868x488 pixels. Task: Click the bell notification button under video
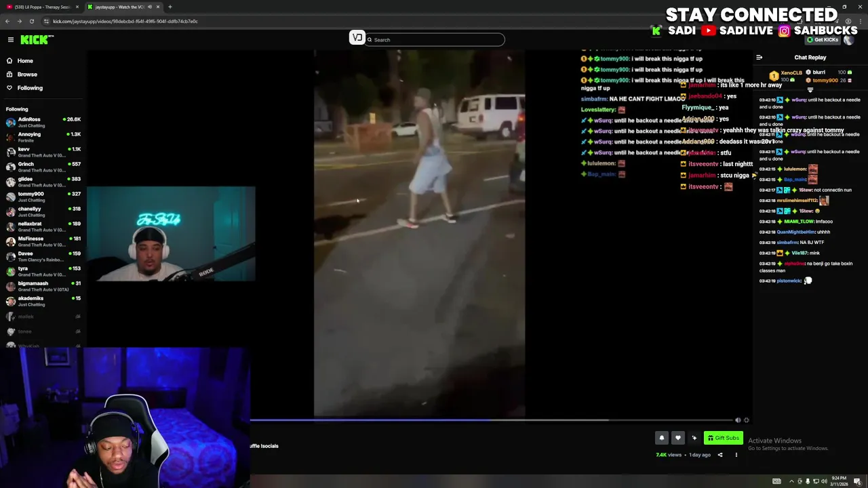click(x=662, y=438)
